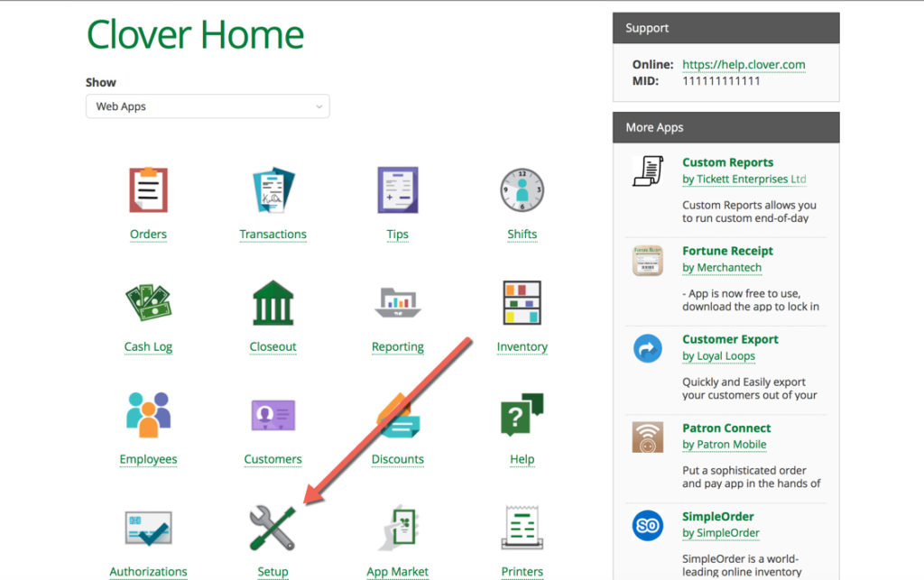Click the Reporting text link
Screen dimensions: 924x580
(x=398, y=346)
